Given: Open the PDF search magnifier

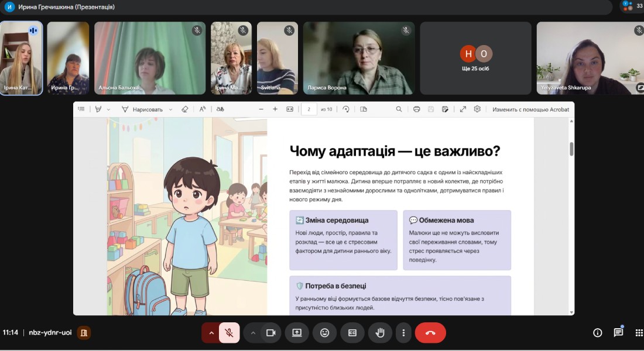Looking at the screenshot, I should coord(399,109).
